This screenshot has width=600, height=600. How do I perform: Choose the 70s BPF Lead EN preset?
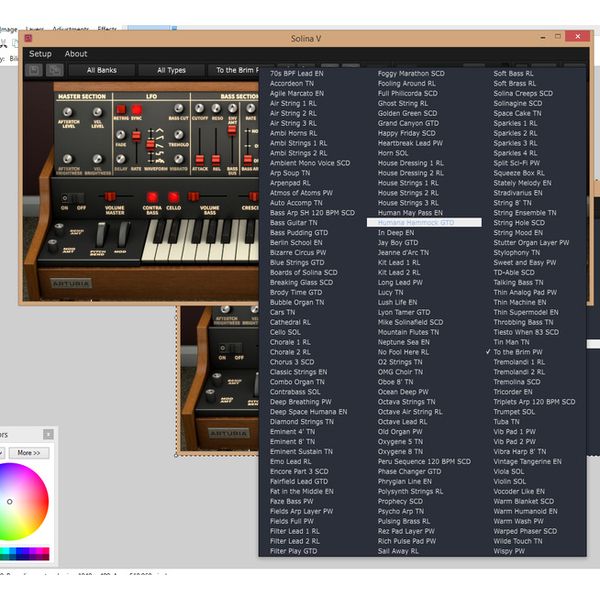(297, 73)
